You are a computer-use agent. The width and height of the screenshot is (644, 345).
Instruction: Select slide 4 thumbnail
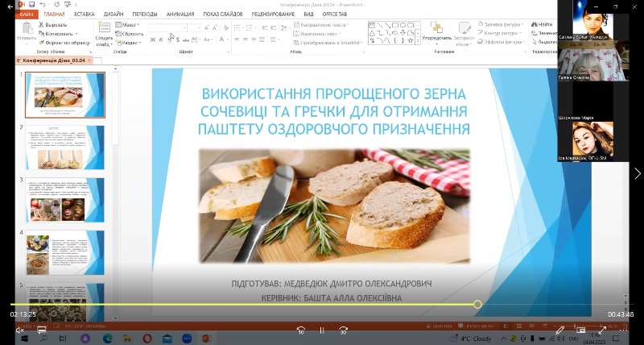[65, 252]
